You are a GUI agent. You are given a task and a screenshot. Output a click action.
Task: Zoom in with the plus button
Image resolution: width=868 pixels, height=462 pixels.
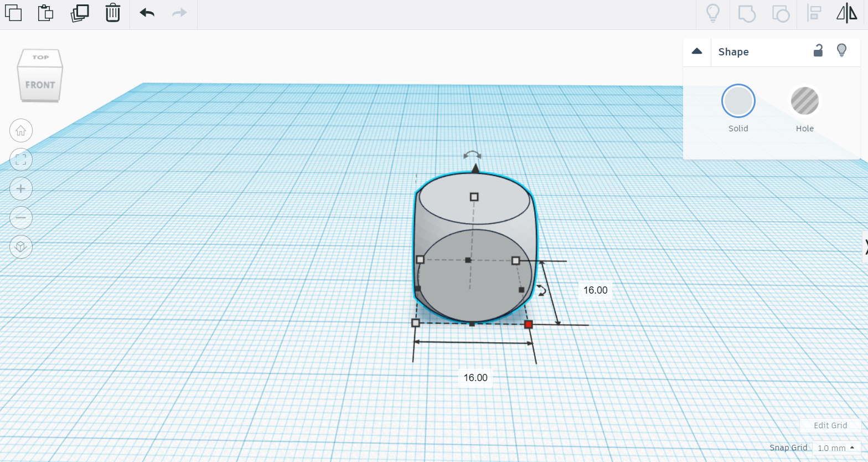[x=21, y=188]
